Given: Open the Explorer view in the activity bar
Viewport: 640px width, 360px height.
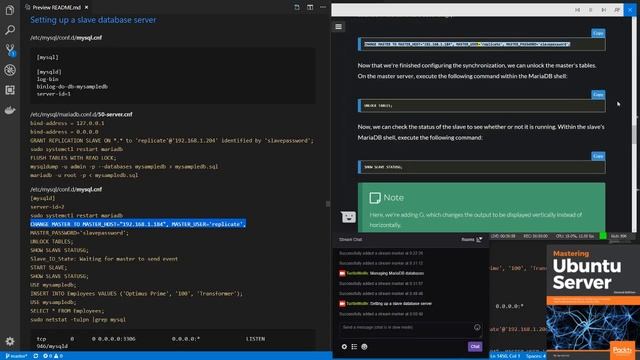Looking at the screenshot, I should [x=10, y=10].
